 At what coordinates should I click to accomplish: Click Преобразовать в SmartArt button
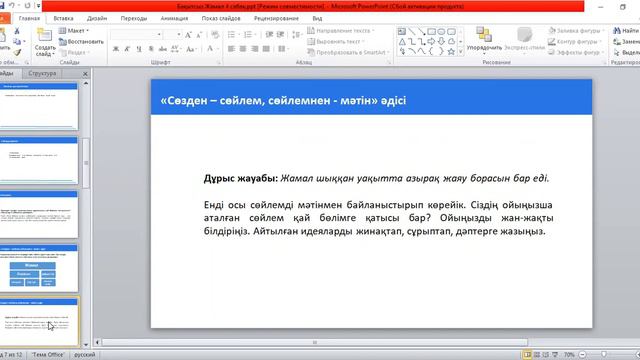(x=348, y=52)
